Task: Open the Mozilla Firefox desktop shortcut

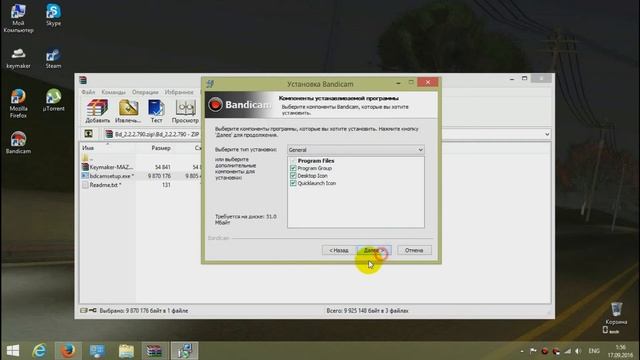Action: point(18,104)
